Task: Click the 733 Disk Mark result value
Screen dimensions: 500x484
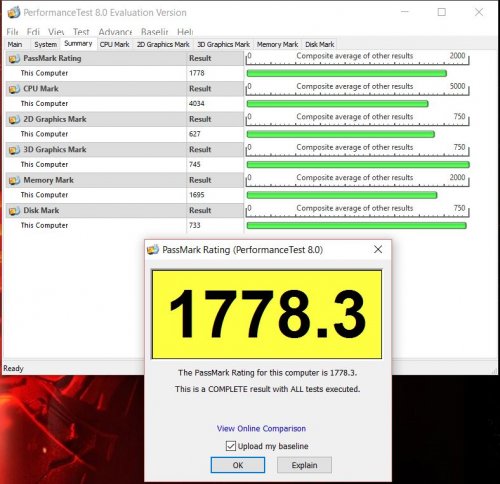Action: tap(195, 225)
